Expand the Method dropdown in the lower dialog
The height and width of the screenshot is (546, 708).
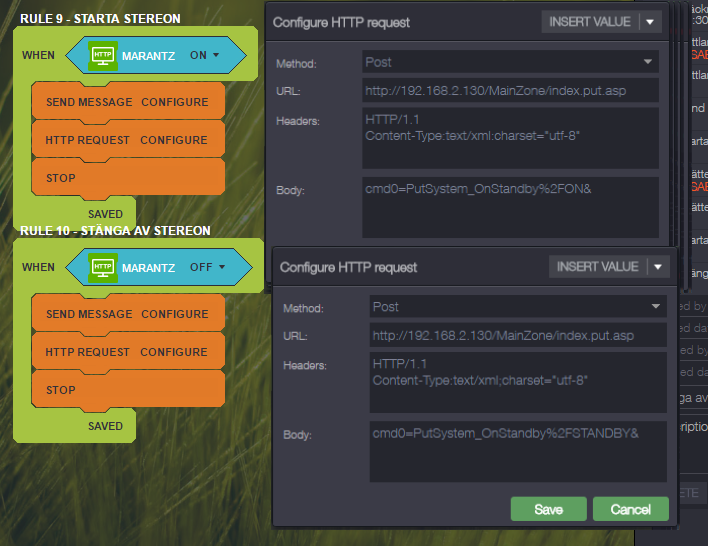click(x=516, y=307)
